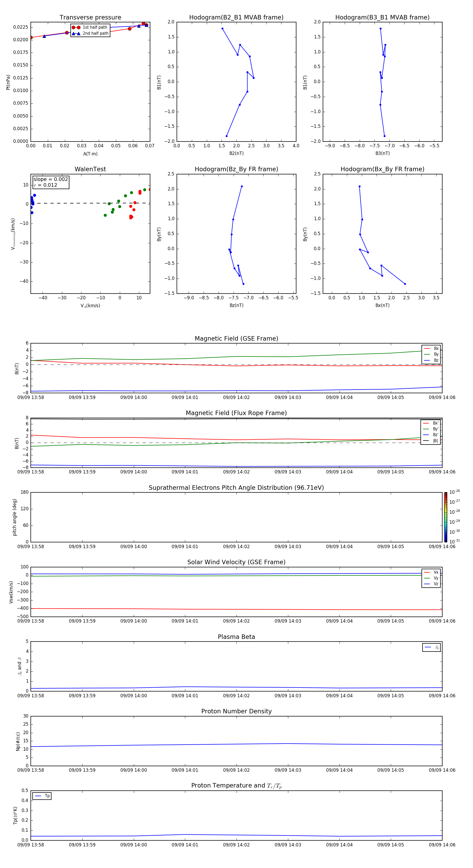Click the 'Hodogram(Bz_By FR frame)' title

[x=236, y=169]
